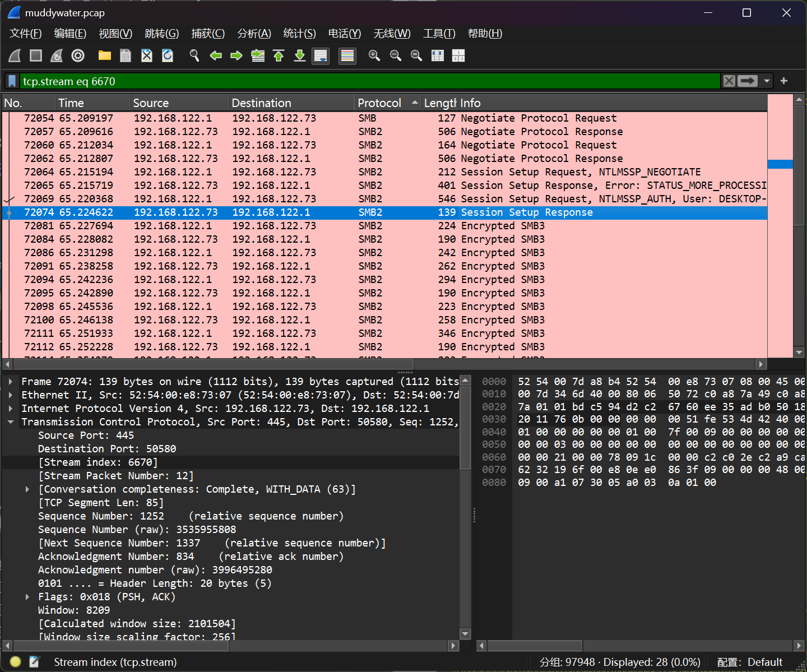The width and height of the screenshot is (807, 672).
Task: Open display filter bookmarks icon
Action: (12, 81)
